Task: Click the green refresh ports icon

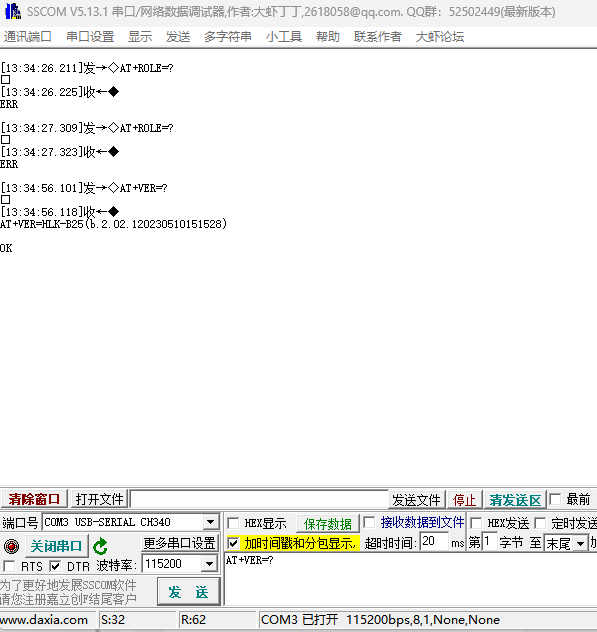Action: coord(100,547)
